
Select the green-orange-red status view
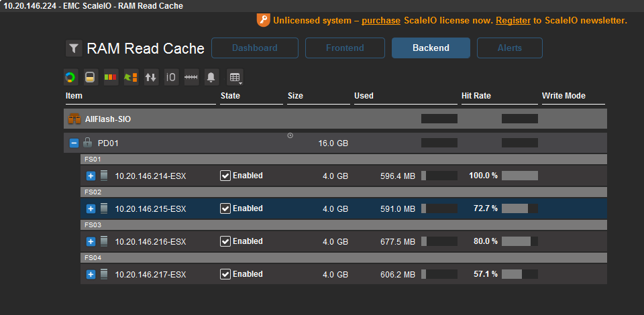click(111, 77)
